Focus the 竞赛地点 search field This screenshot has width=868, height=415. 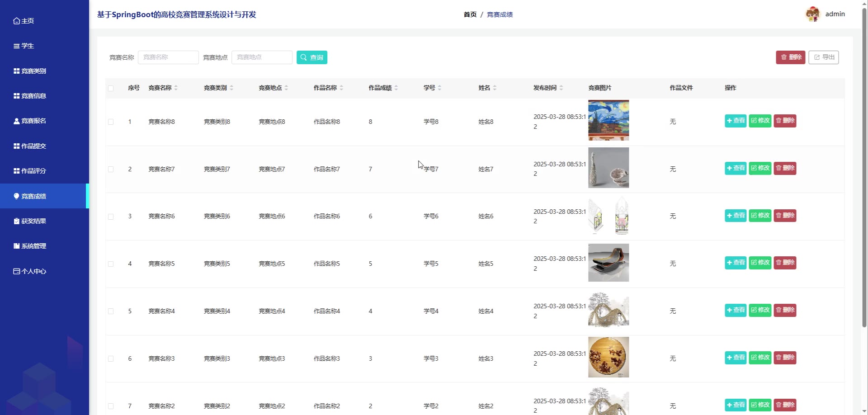[262, 57]
